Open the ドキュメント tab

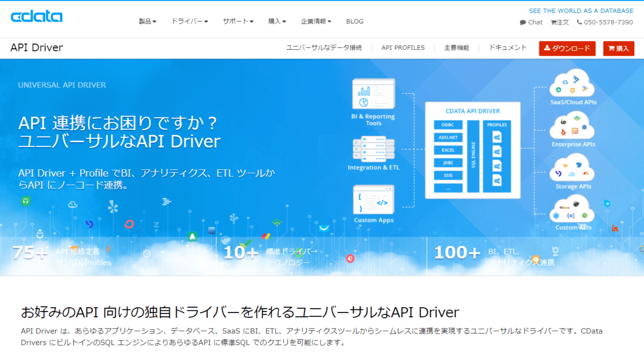tap(508, 48)
